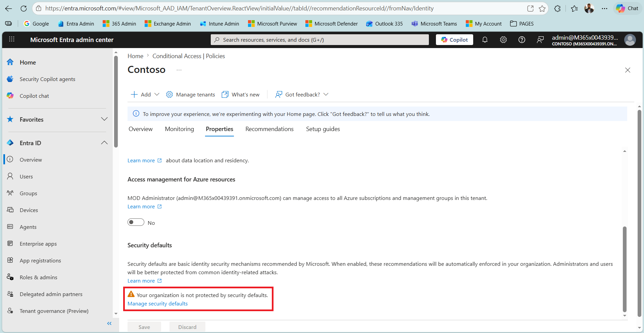This screenshot has height=333, width=644.
Task: Click the Discard button
Action: (187, 327)
